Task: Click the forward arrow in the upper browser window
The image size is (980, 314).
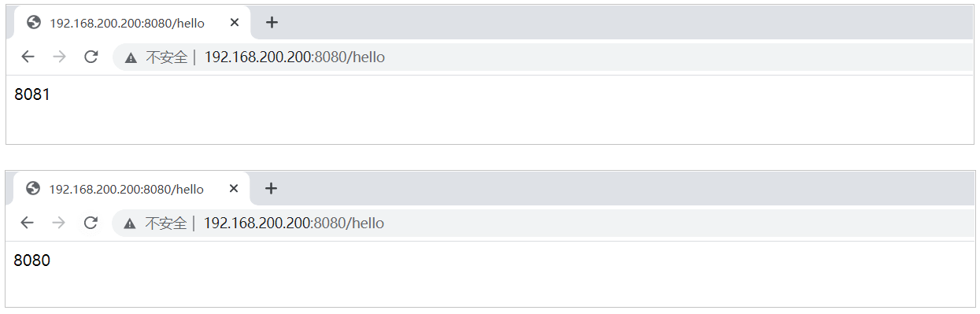Action: click(x=59, y=57)
